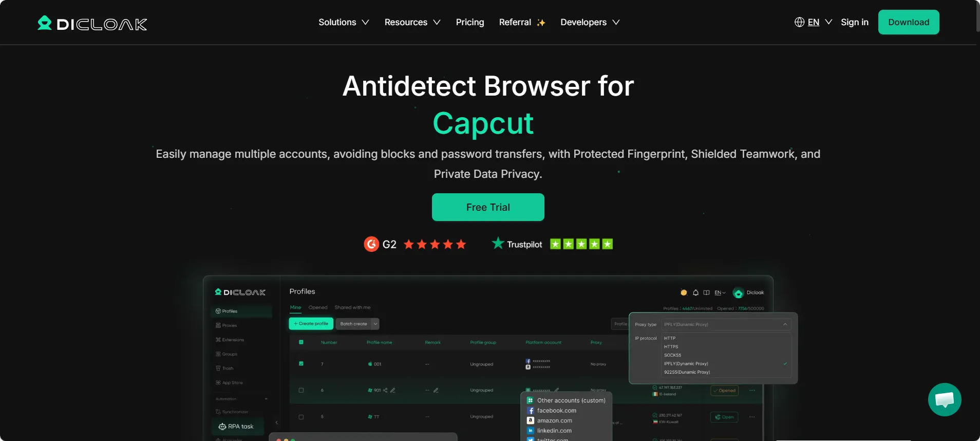Select the facebook.com icon in the accounts list
980x441 pixels.
point(531,411)
